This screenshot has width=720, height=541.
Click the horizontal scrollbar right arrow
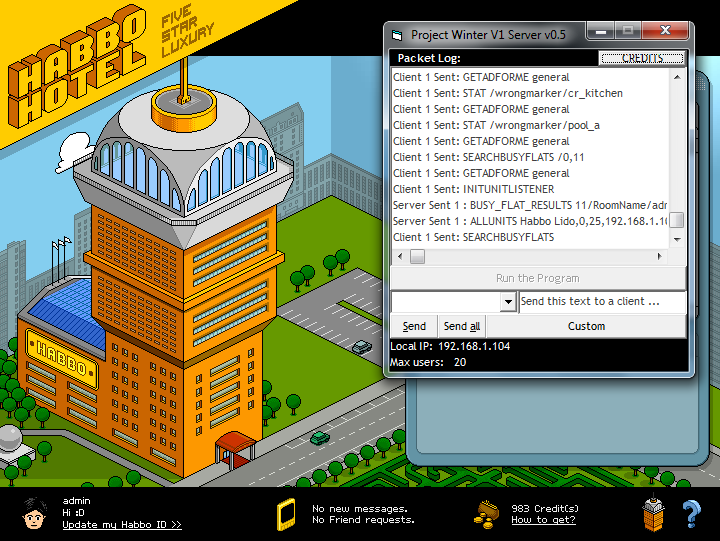tap(660, 256)
